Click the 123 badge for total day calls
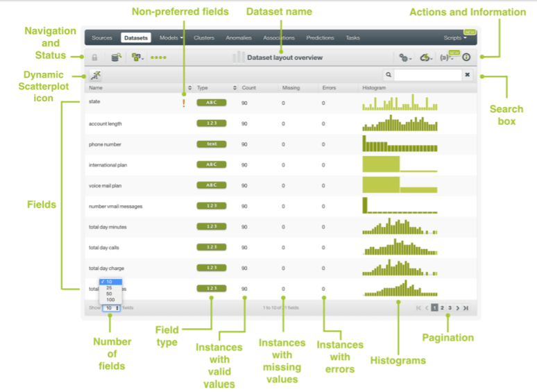This screenshot has height=392, width=537. tap(212, 247)
